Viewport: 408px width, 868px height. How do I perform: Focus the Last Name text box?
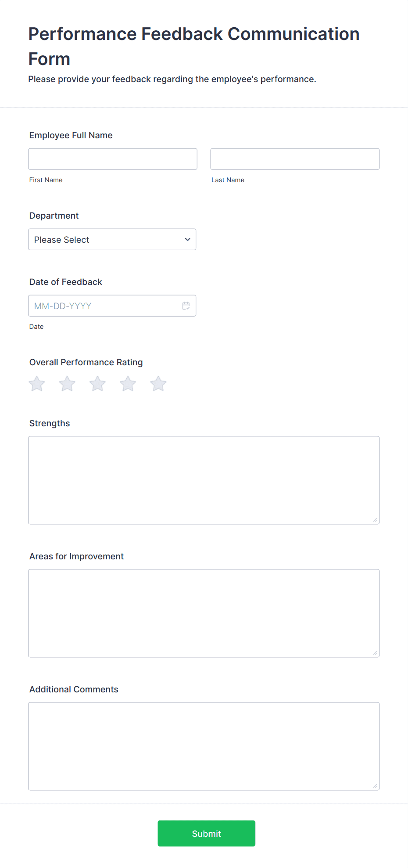[x=295, y=159]
